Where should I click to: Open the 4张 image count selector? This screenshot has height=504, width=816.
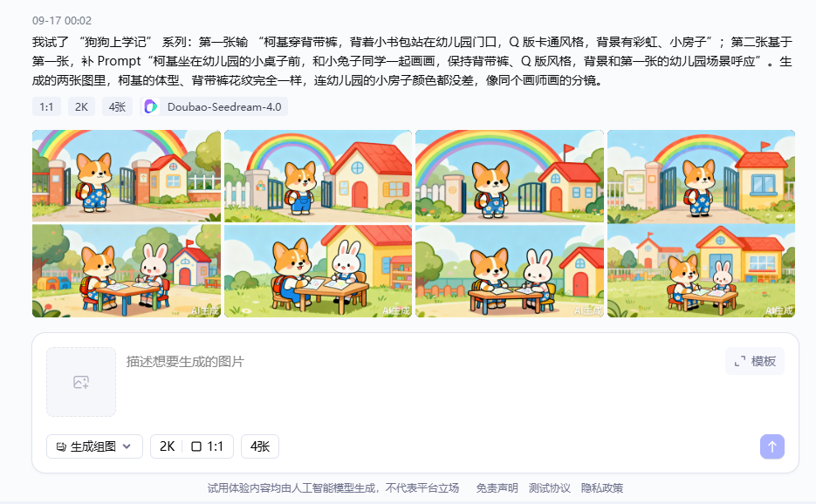point(260,446)
